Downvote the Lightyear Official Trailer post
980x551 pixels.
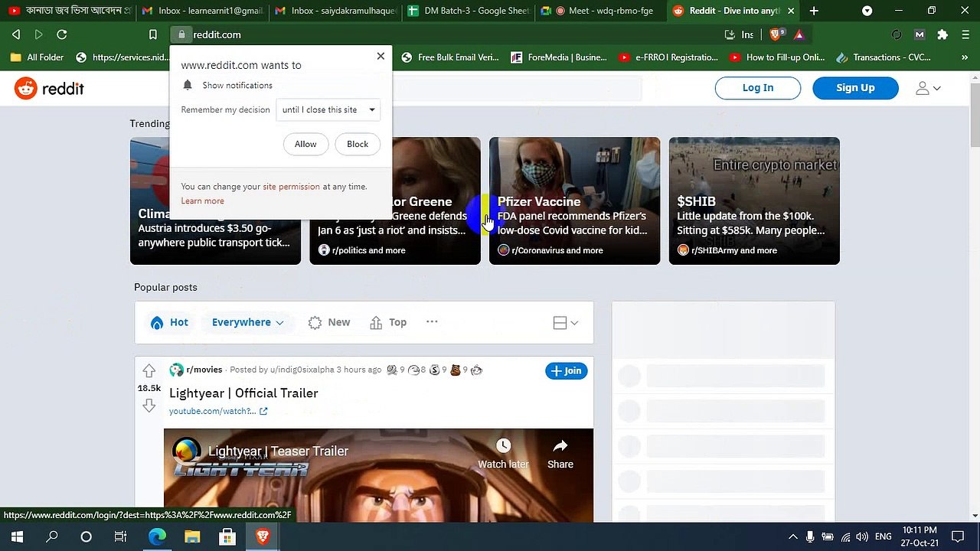tap(149, 406)
